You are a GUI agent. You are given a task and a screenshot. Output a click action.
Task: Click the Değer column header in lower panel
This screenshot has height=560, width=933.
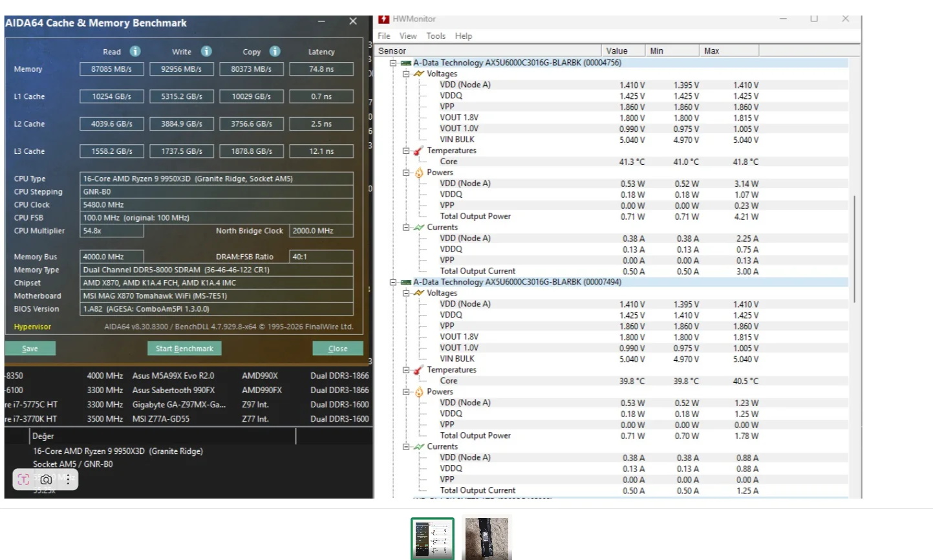162,436
